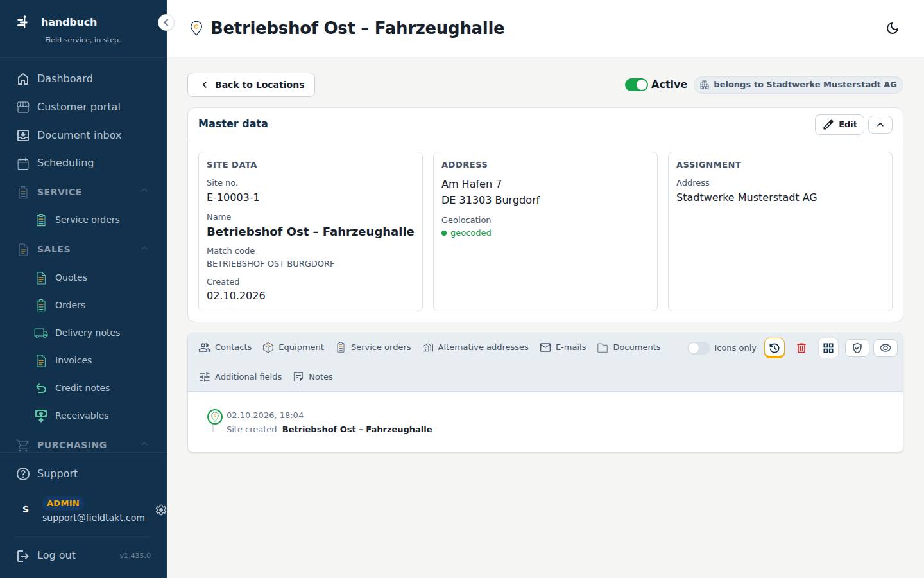Toggle visibility with the eye icon button
This screenshot has height=578, width=924.
pyautogui.click(x=886, y=347)
